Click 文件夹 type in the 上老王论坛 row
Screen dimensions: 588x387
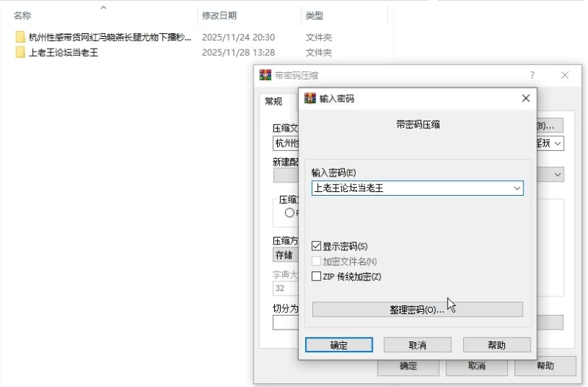[x=319, y=52]
